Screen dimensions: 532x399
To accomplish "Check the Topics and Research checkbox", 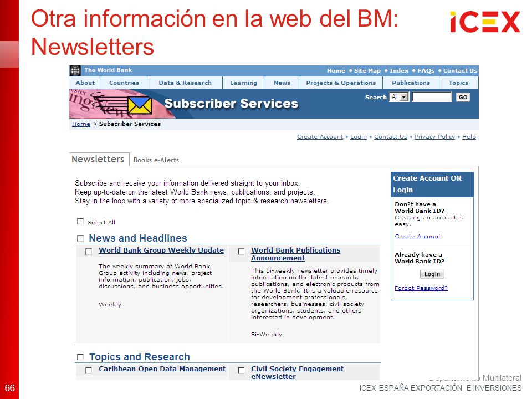I will coord(80,357).
